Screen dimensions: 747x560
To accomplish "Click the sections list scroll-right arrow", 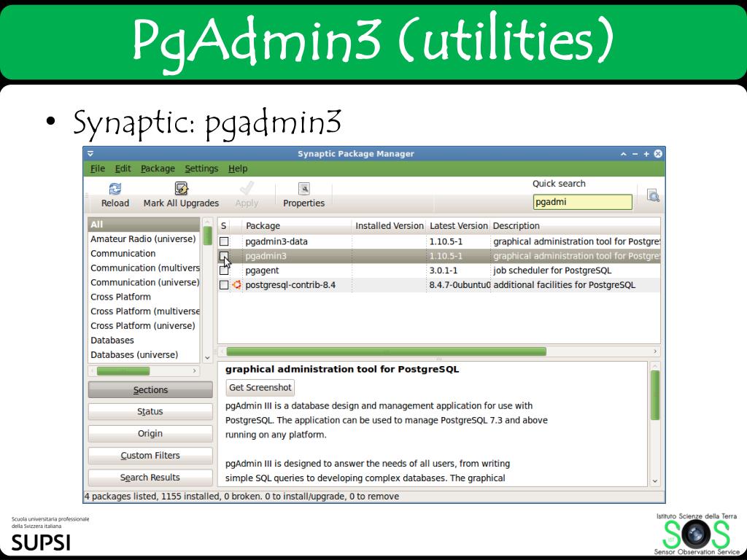I will [194, 371].
